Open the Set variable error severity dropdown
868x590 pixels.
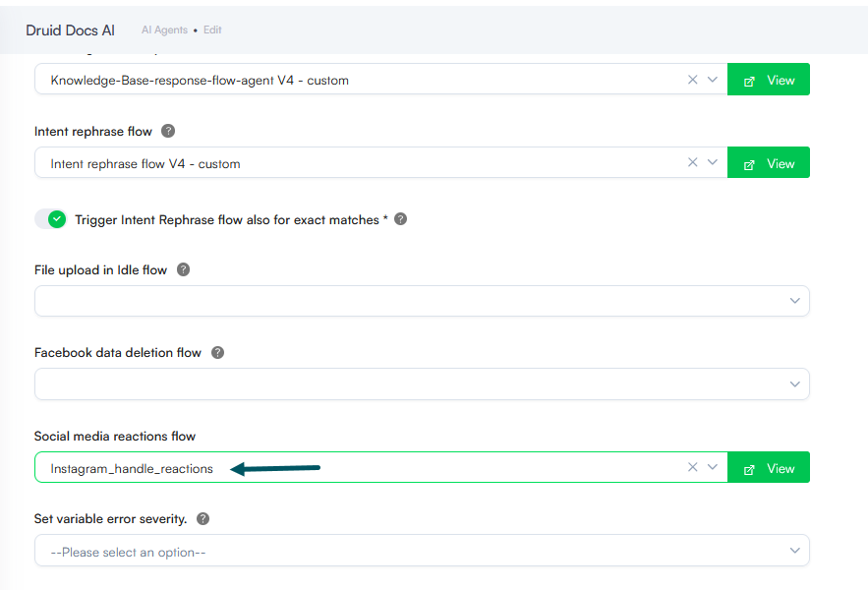pos(422,550)
